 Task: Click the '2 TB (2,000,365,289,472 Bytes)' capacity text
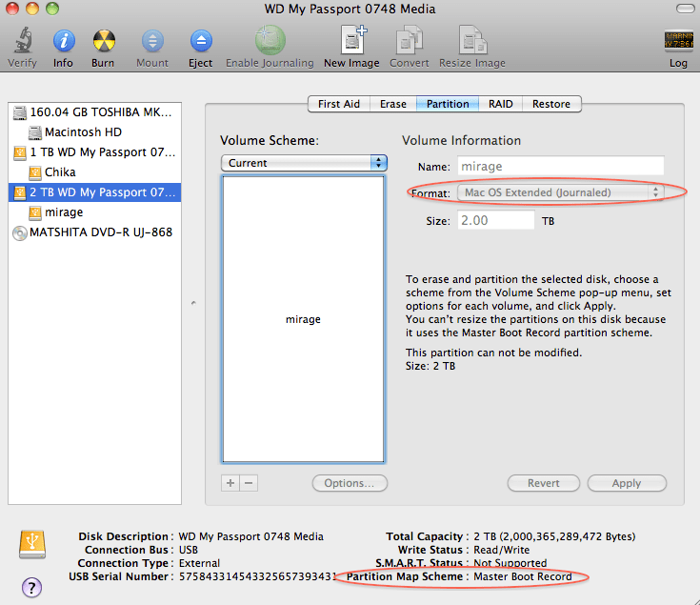click(x=554, y=536)
